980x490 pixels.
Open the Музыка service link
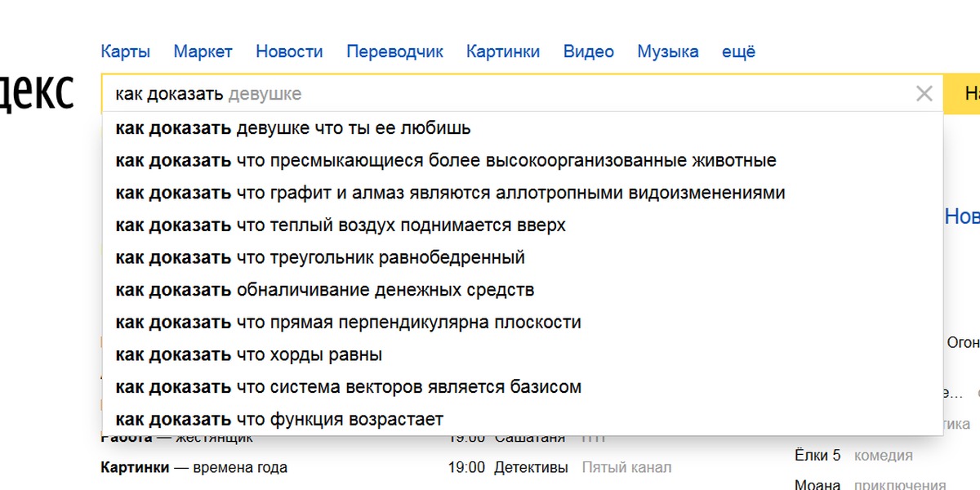[667, 51]
